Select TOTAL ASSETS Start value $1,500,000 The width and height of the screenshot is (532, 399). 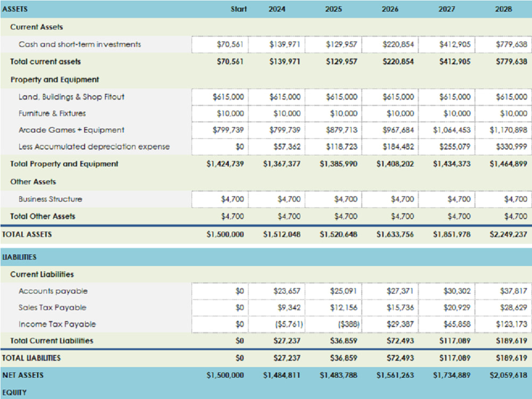(x=225, y=235)
